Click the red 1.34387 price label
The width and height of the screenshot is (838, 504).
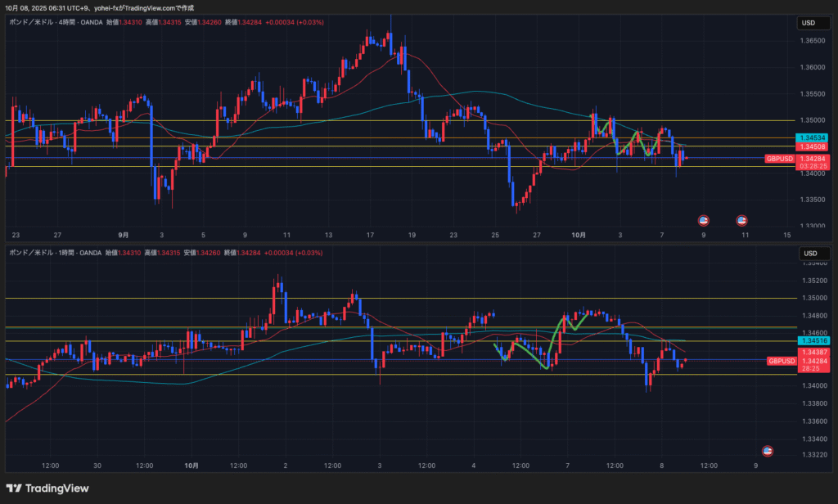813,352
